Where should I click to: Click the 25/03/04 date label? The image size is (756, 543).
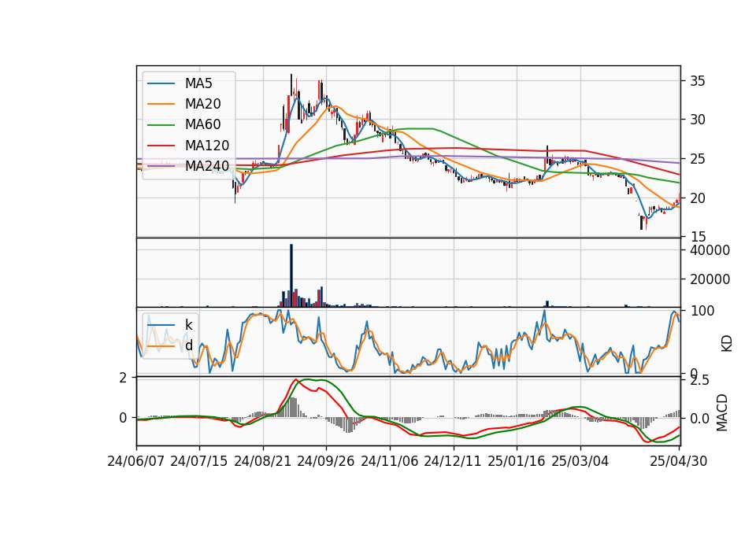coord(580,461)
